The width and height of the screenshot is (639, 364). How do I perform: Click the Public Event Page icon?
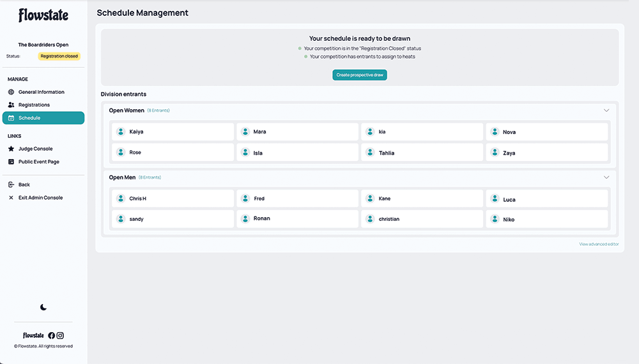point(12,162)
